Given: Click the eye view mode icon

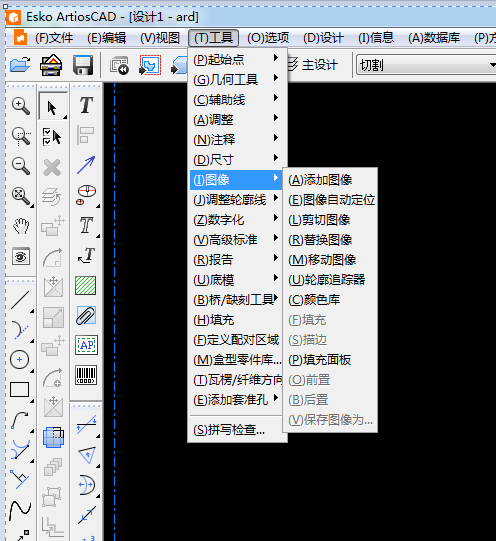Looking at the screenshot, I should click(21, 256).
